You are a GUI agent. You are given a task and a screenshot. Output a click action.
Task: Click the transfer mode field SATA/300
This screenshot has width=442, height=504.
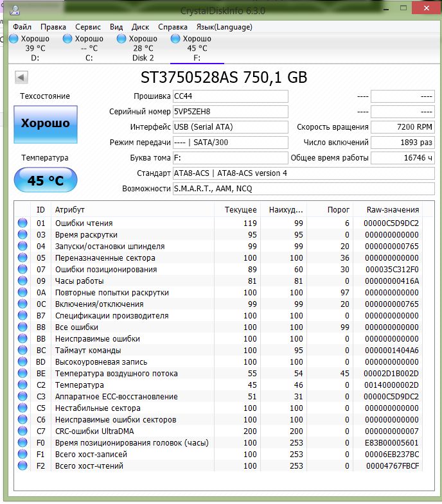point(231,143)
